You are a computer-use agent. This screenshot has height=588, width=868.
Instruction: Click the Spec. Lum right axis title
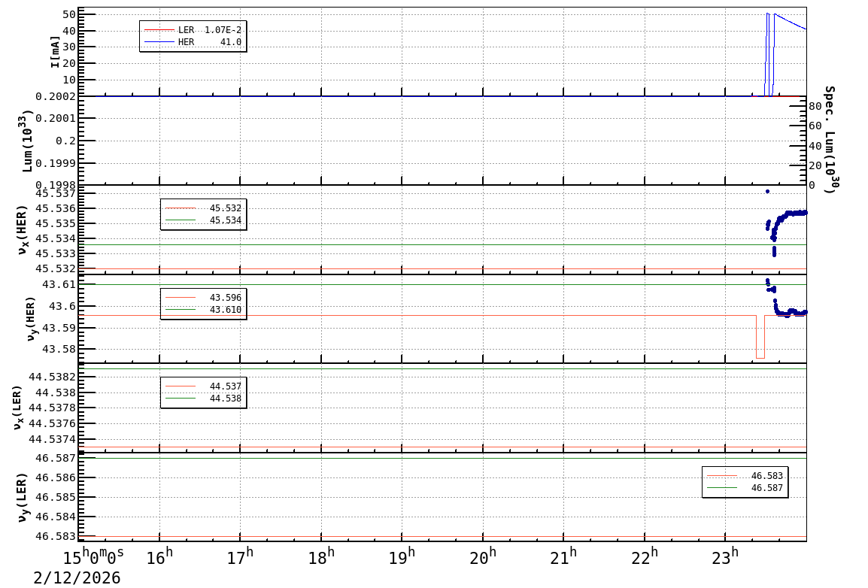829,140
